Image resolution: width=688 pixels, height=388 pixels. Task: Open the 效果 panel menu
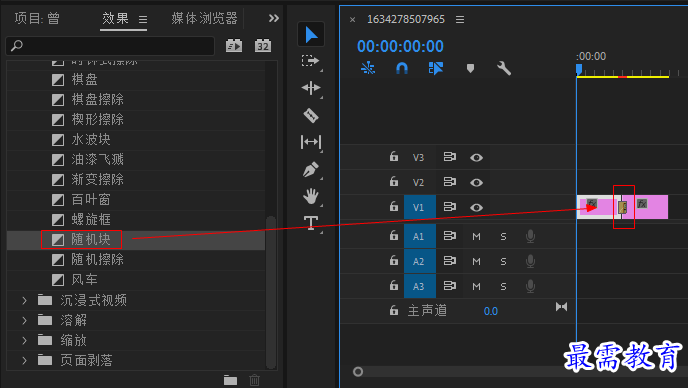pyautogui.click(x=143, y=19)
